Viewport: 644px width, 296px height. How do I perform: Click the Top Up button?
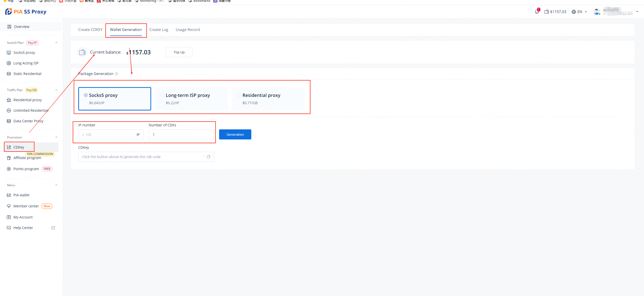179,52
